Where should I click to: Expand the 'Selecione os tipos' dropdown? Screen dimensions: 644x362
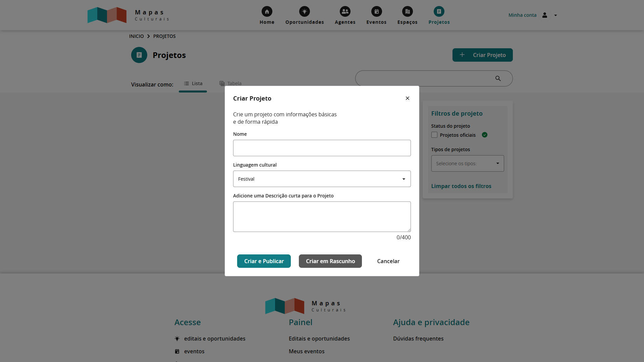click(x=467, y=163)
